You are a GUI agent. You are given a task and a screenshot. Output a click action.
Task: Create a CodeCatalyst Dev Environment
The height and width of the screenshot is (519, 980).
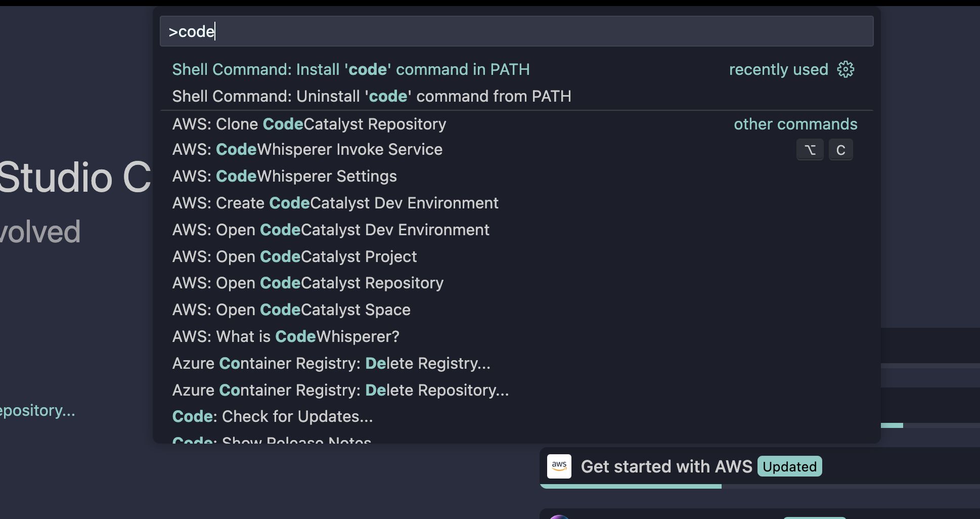pos(335,203)
